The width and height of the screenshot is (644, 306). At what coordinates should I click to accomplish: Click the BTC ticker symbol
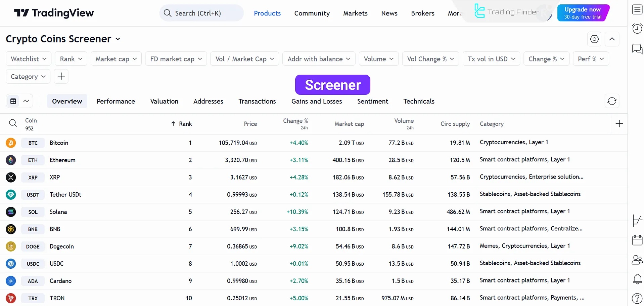33,143
